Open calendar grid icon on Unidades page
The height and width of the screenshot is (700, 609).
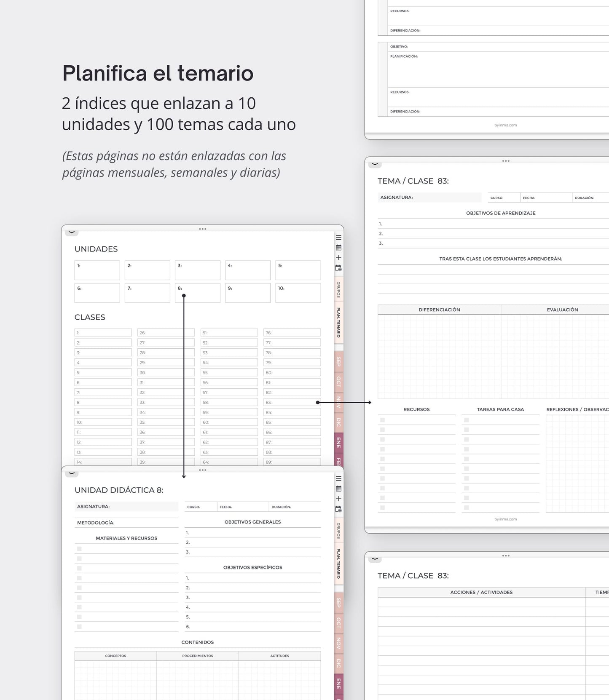(338, 248)
